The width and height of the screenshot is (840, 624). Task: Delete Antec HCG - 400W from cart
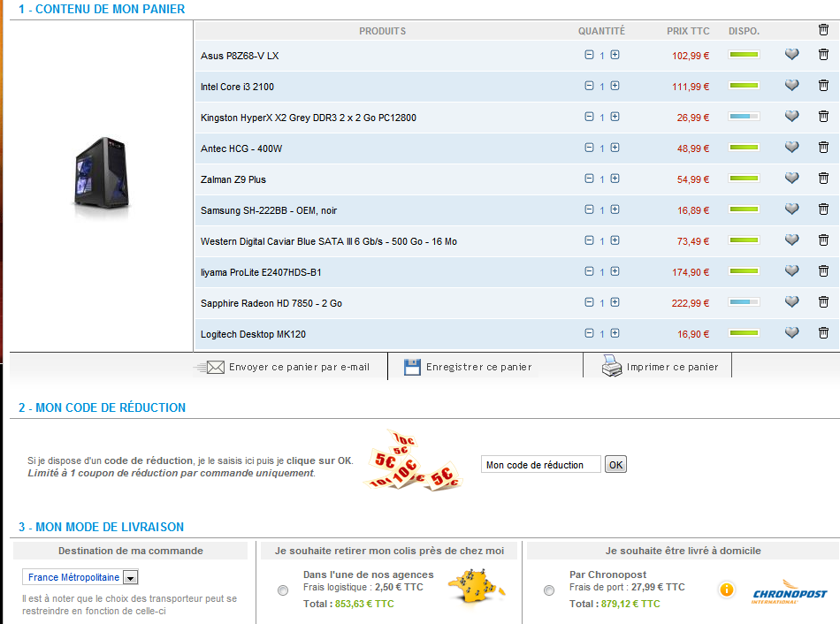823,148
